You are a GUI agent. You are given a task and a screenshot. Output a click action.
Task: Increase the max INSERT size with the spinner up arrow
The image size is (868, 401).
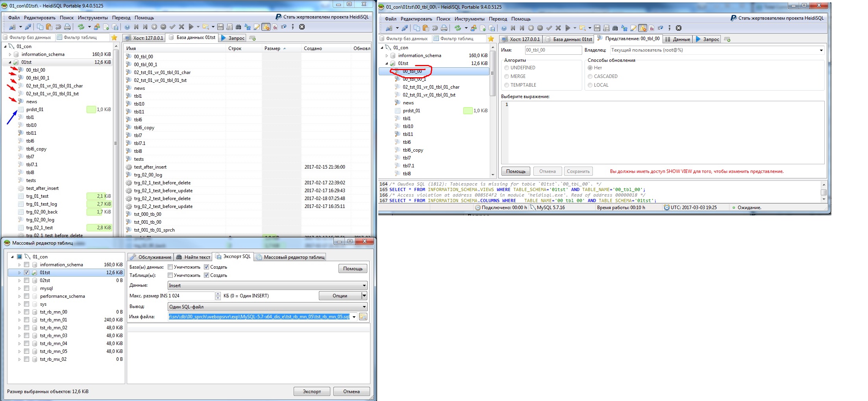click(x=218, y=294)
